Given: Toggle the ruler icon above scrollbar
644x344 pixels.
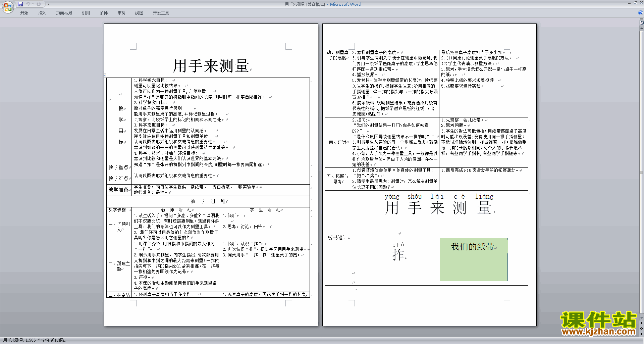Looking at the screenshot, I should coord(642,23).
